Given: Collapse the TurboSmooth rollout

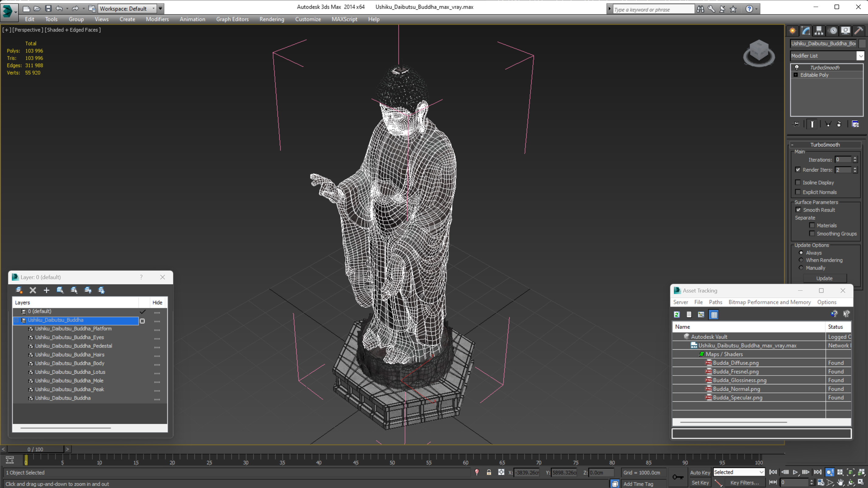Looking at the screenshot, I should 793,145.
